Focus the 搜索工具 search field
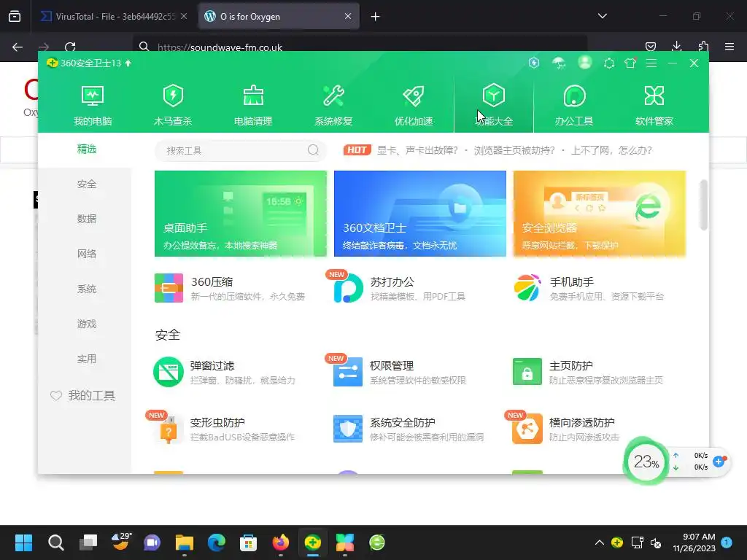The image size is (747, 560). point(241,150)
